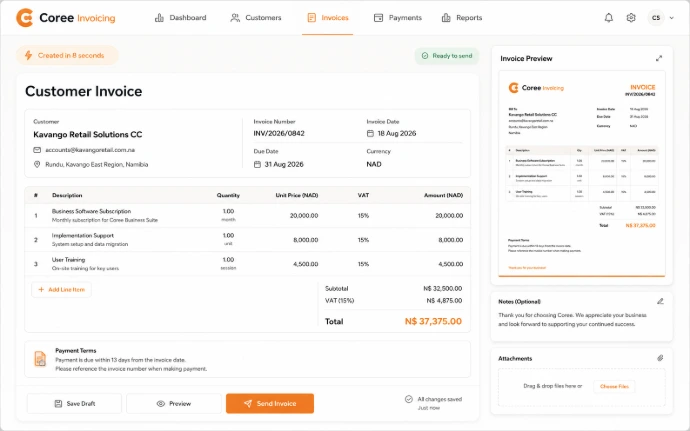Viewport: 690px width, 431px height.
Task: Click quantity 1.00 month
Action: coord(228,215)
